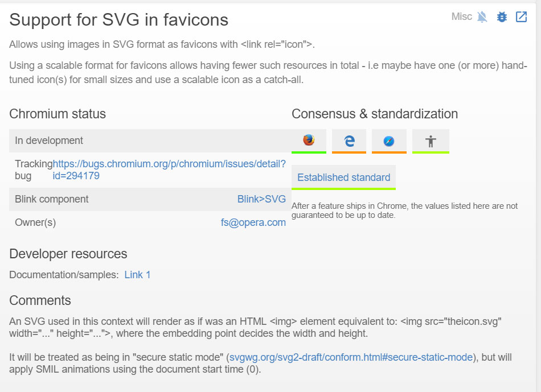Open the bug tracker icon
This screenshot has width=541, height=392.
point(502,16)
